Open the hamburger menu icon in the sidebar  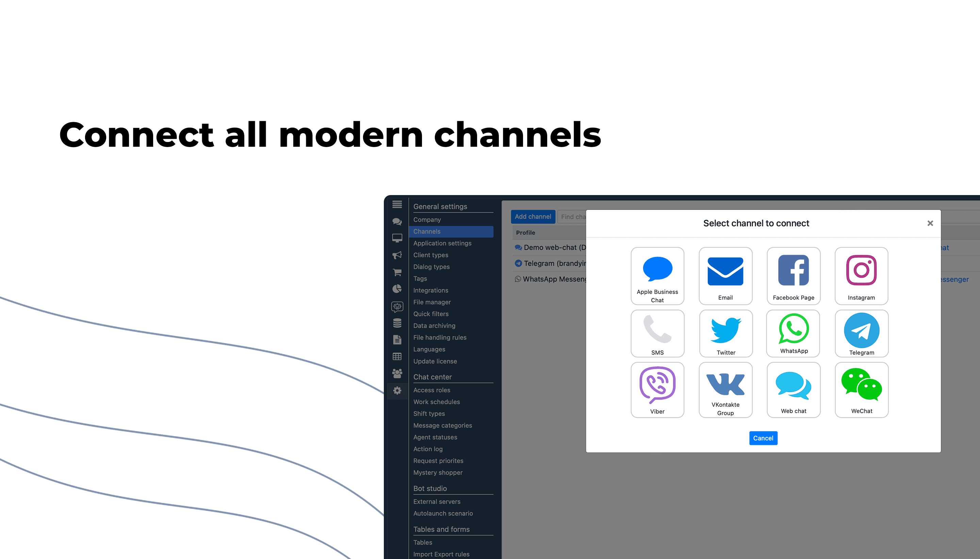(x=397, y=204)
